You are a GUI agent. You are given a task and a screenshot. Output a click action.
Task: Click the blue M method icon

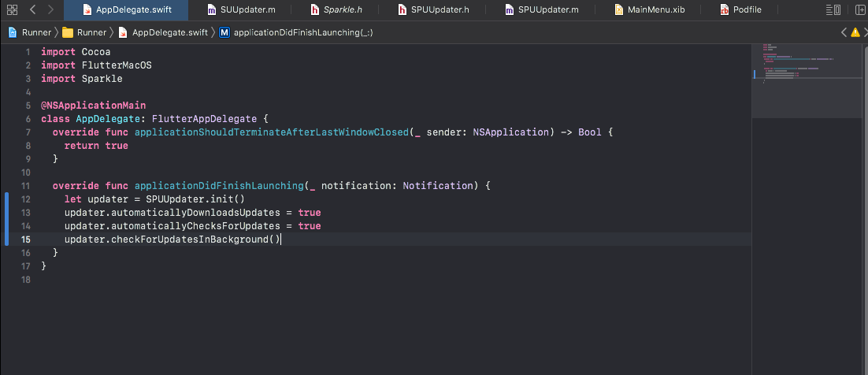point(224,32)
